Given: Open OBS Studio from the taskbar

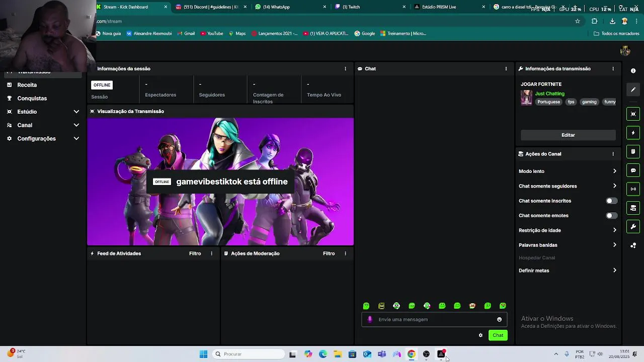Looking at the screenshot, I should 426,354.
